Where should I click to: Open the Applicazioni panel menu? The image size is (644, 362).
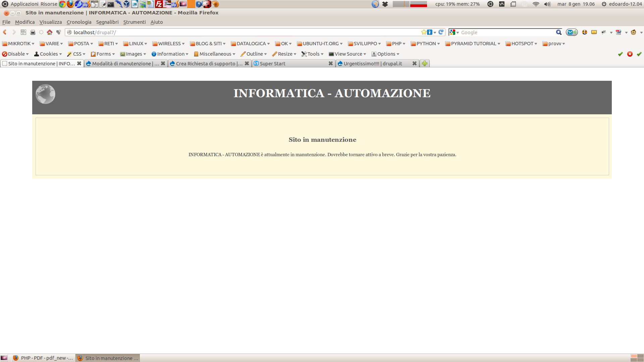tap(24, 4)
